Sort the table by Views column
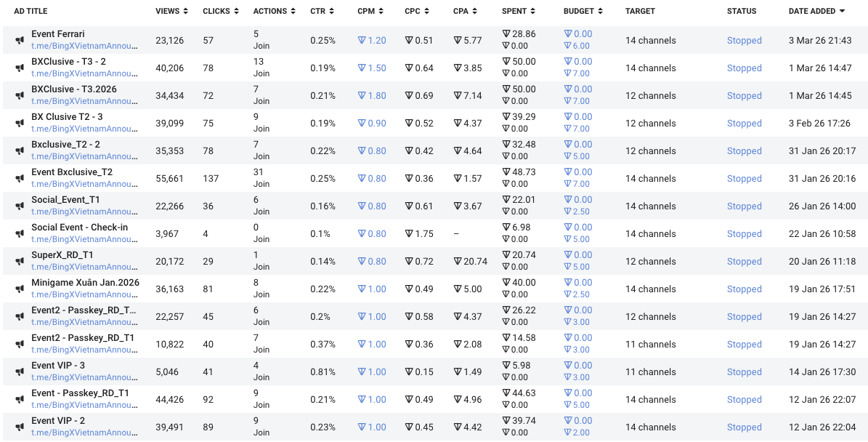868x442 pixels. click(x=171, y=11)
